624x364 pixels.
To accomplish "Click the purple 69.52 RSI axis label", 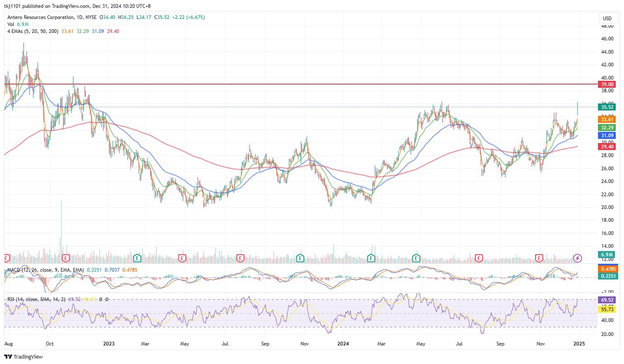I will [x=607, y=300].
